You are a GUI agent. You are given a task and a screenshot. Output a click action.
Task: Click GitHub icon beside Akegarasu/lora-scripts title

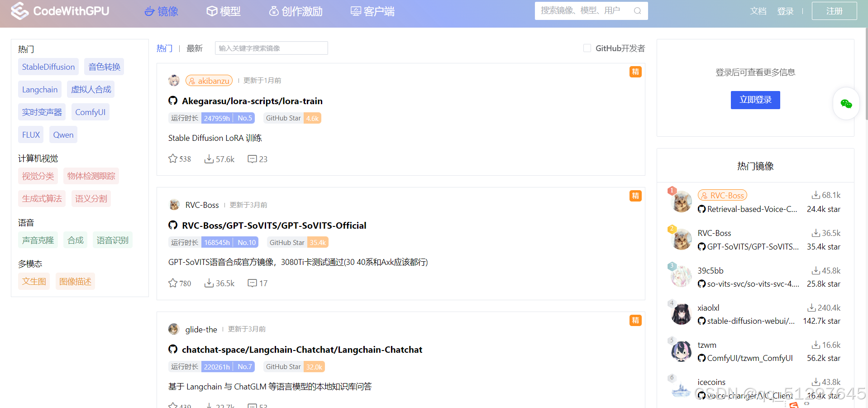coord(173,101)
